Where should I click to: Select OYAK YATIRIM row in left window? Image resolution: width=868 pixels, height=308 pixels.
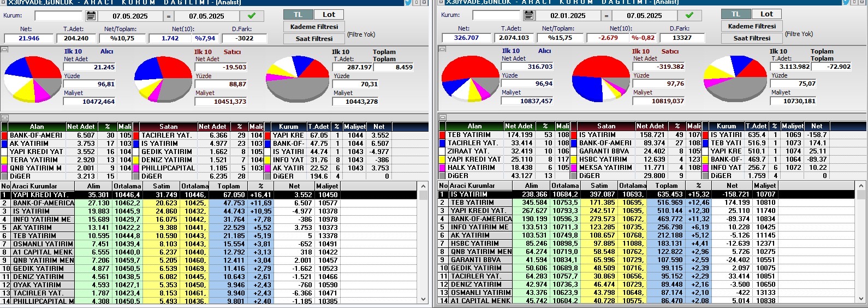(209, 285)
